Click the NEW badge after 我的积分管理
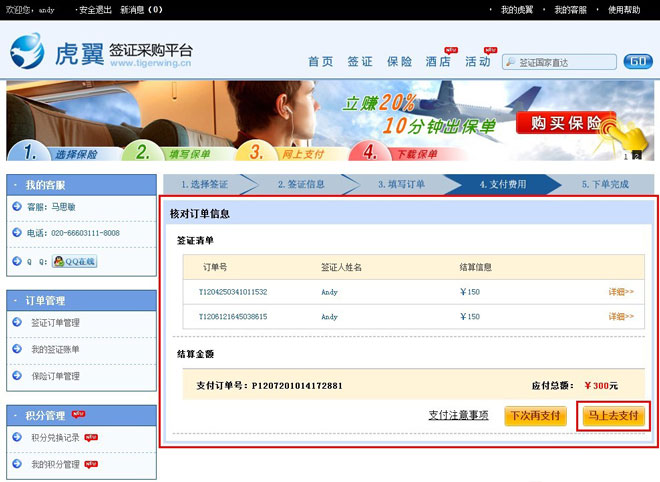Viewport: 660px width, 482px height. click(91, 464)
